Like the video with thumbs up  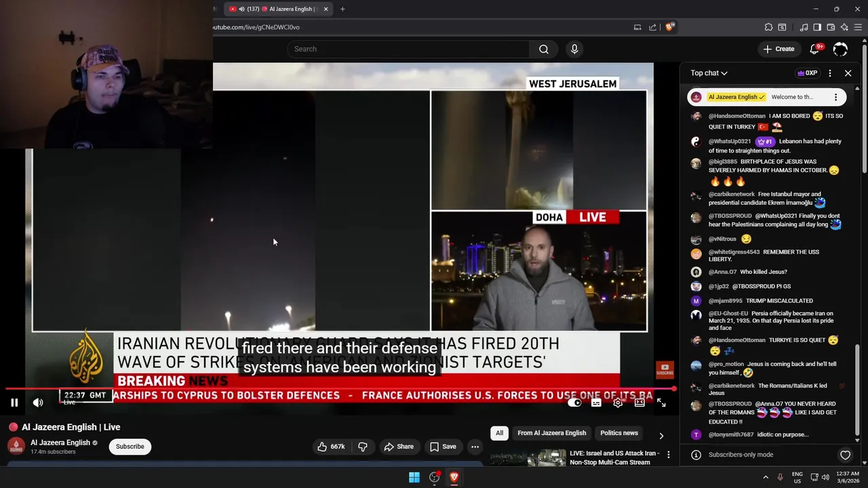(332, 447)
